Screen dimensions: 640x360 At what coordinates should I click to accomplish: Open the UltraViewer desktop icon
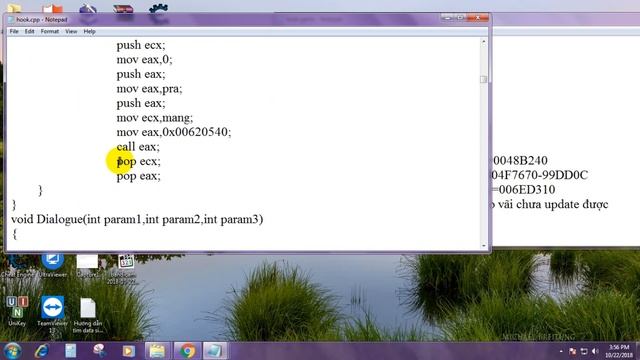tap(53, 265)
